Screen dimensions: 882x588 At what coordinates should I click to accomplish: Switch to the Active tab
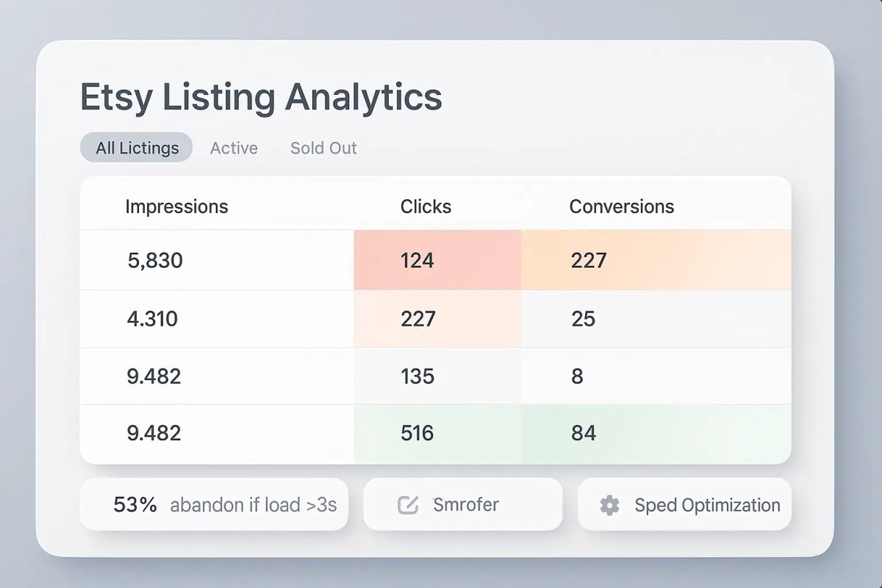pyautogui.click(x=234, y=148)
